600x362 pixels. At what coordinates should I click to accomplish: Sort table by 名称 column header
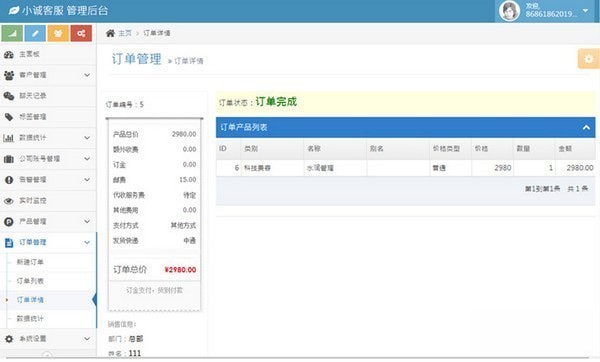[335, 149]
